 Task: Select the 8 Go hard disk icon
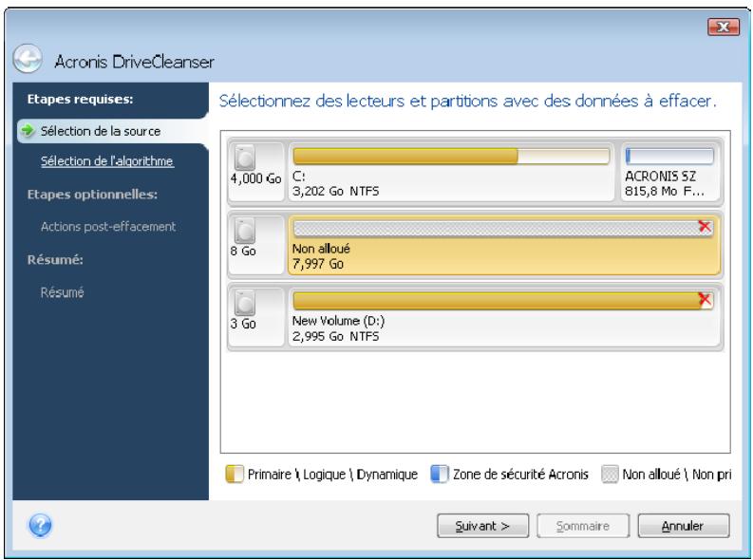(x=245, y=231)
